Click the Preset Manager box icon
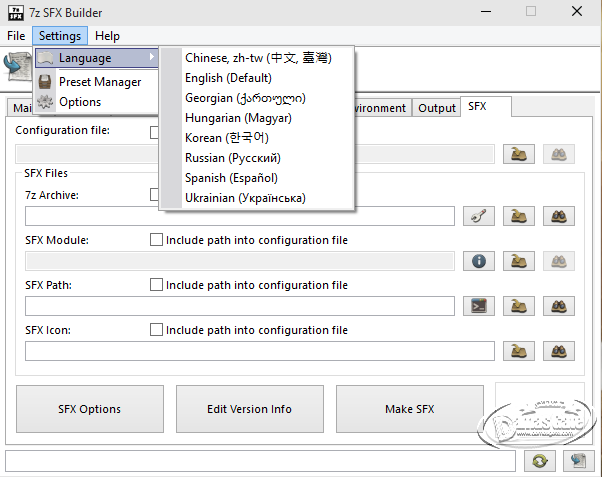Screen dimensions: 602x477 (45, 82)
